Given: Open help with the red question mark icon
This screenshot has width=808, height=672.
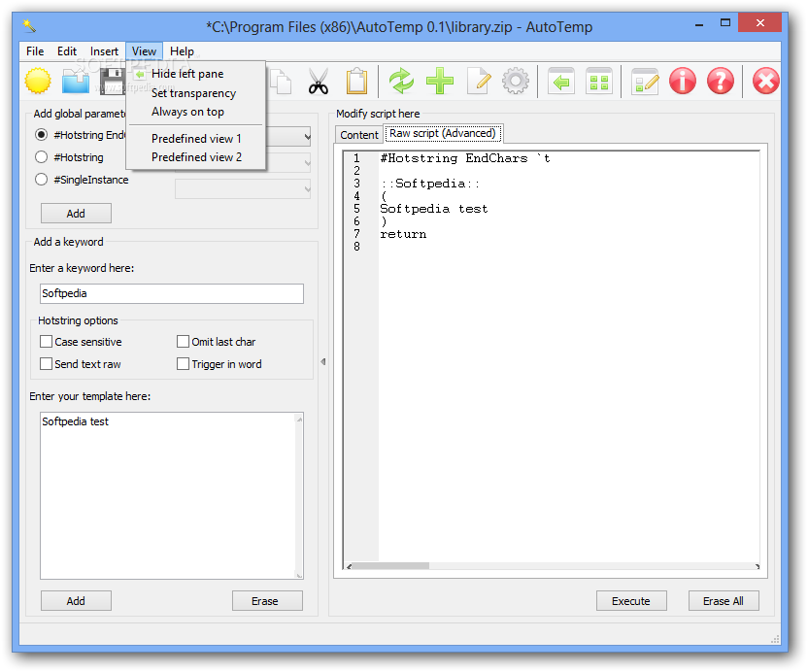Looking at the screenshot, I should (721, 81).
